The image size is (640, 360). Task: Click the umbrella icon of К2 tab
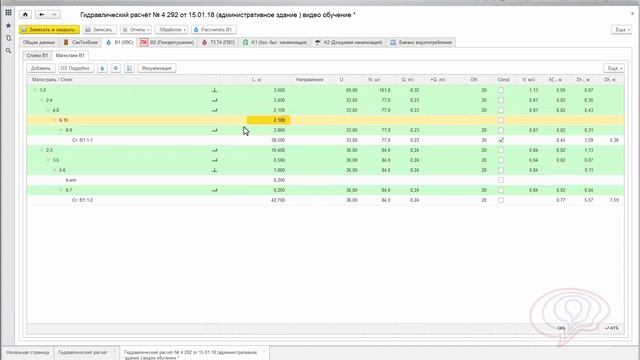click(x=318, y=42)
